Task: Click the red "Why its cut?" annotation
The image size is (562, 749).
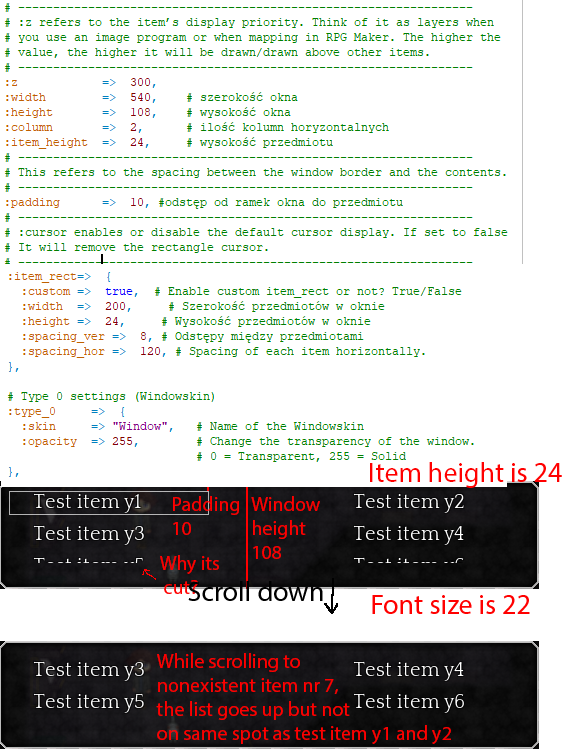Action: pos(190,575)
